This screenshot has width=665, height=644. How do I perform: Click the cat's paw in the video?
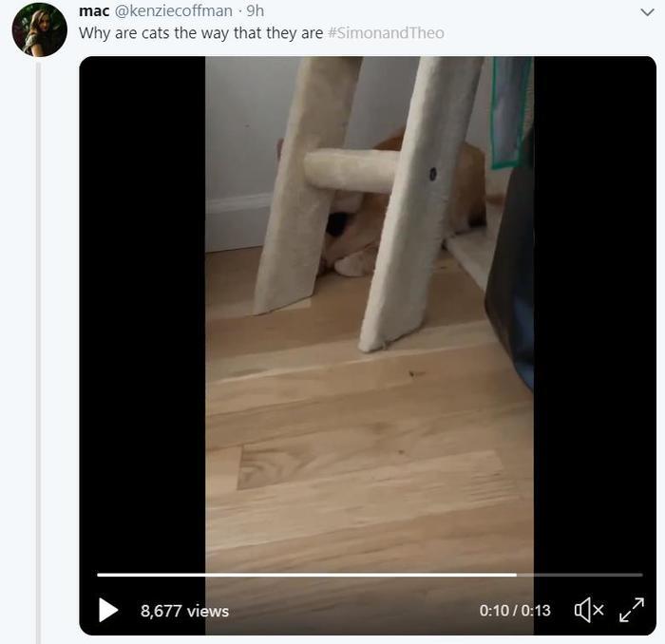click(353, 264)
